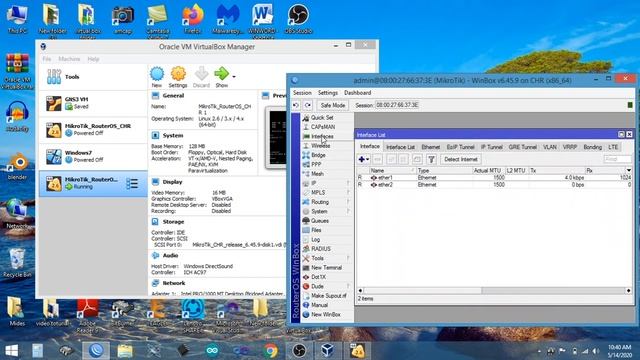Open PPP in WinBox sidebar
Screen dimensions: 640x360
pos(316,164)
